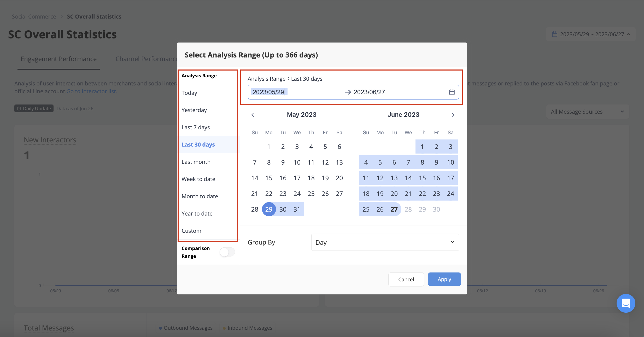Go to previous month in calendar
This screenshot has height=337, width=644.
pos(253,115)
